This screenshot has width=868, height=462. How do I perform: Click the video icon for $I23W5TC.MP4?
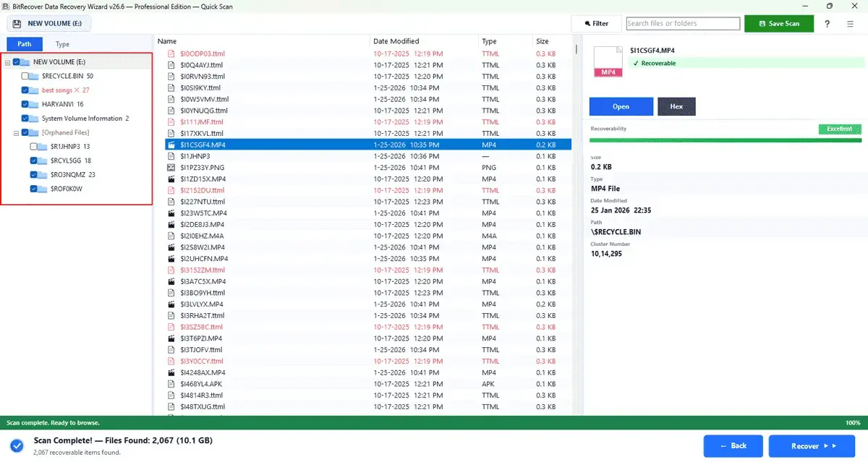tap(171, 213)
